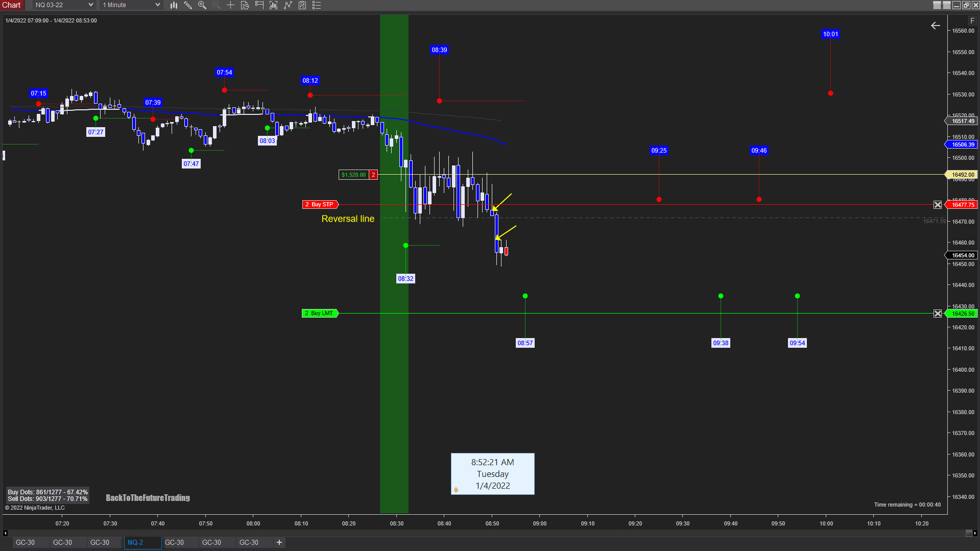The height and width of the screenshot is (551, 980).
Task: Click the zoom in magnifier icon
Action: pyautogui.click(x=202, y=5)
